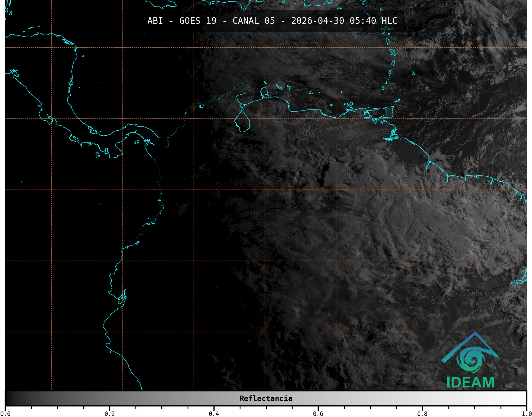Click the Reflectancia colorbar label
This screenshot has height=417, width=532.
point(266,398)
